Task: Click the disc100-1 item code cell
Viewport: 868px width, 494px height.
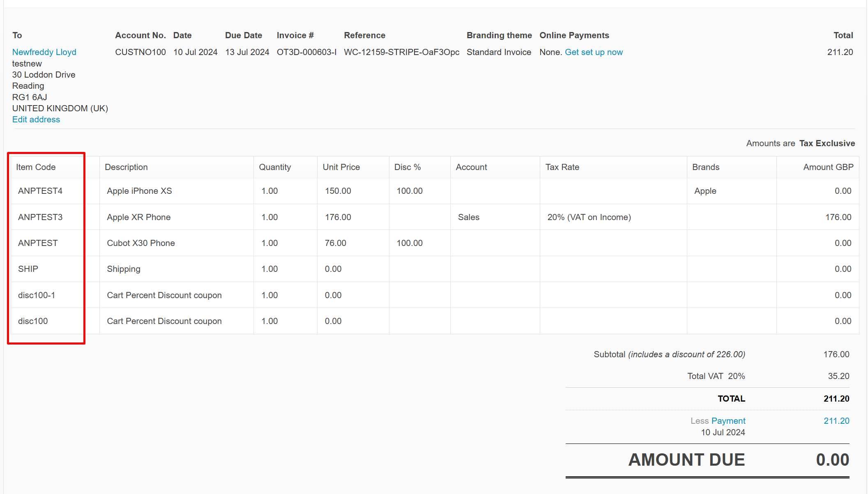Action: point(37,295)
